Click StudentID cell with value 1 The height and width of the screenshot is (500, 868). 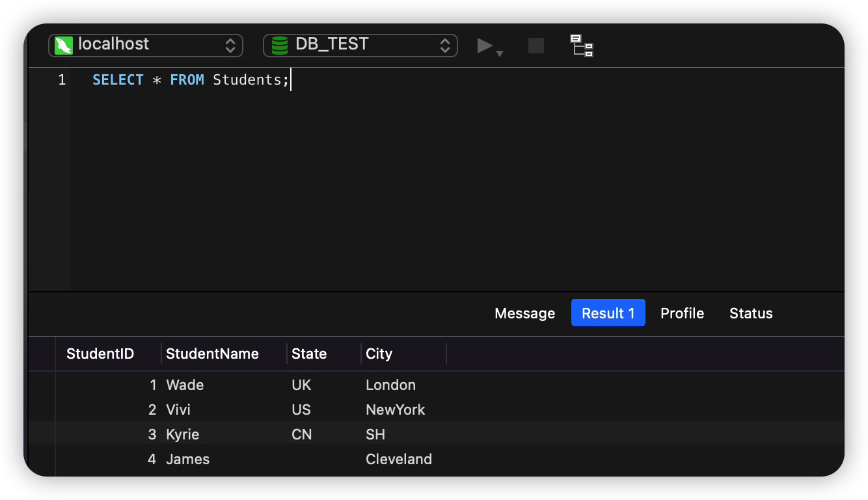pos(109,385)
